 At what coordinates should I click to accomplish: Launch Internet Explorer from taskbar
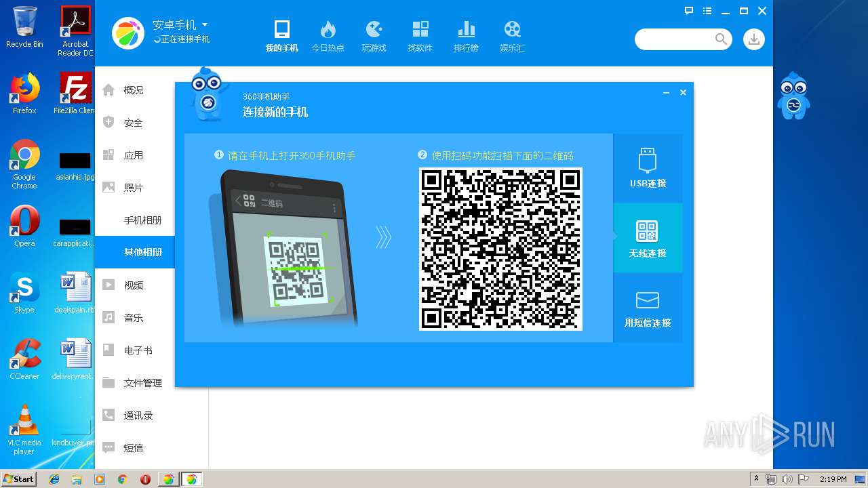click(x=54, y=479)
